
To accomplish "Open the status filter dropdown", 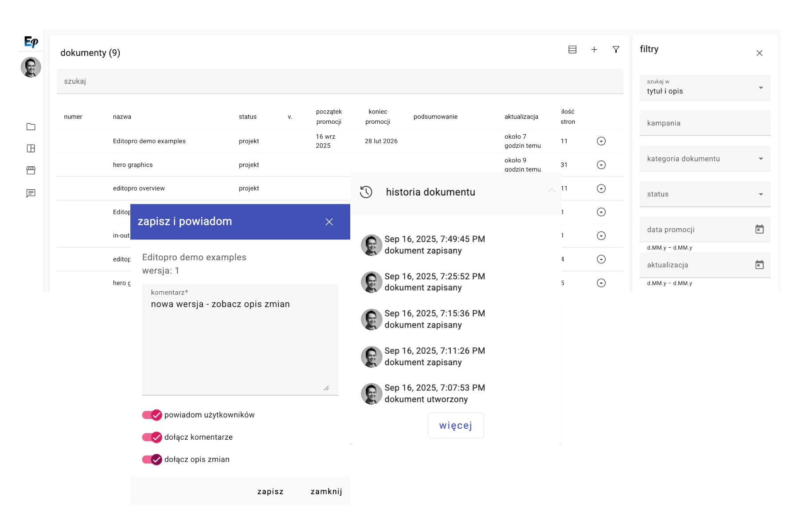I will click(x=705, y=194).
